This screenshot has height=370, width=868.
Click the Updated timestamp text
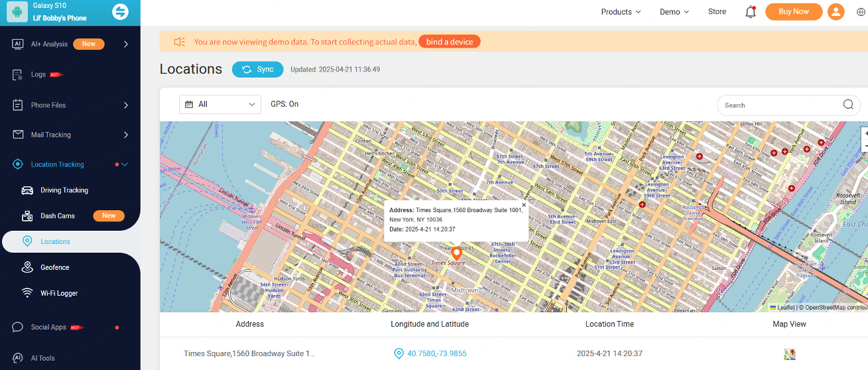[x=335, y=70]
